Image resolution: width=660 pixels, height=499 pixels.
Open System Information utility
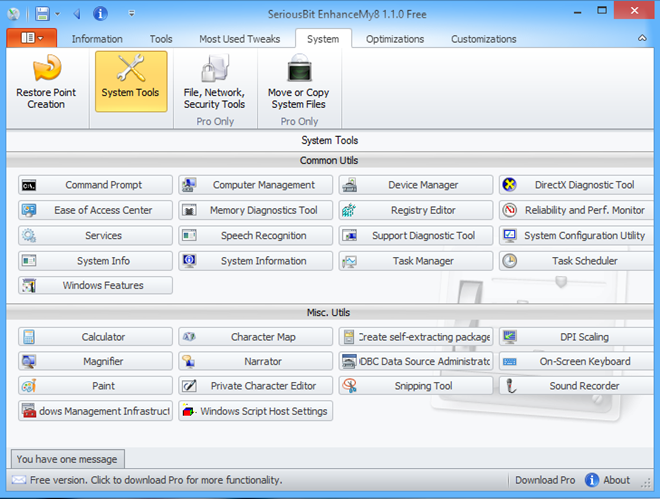point(255,261)
